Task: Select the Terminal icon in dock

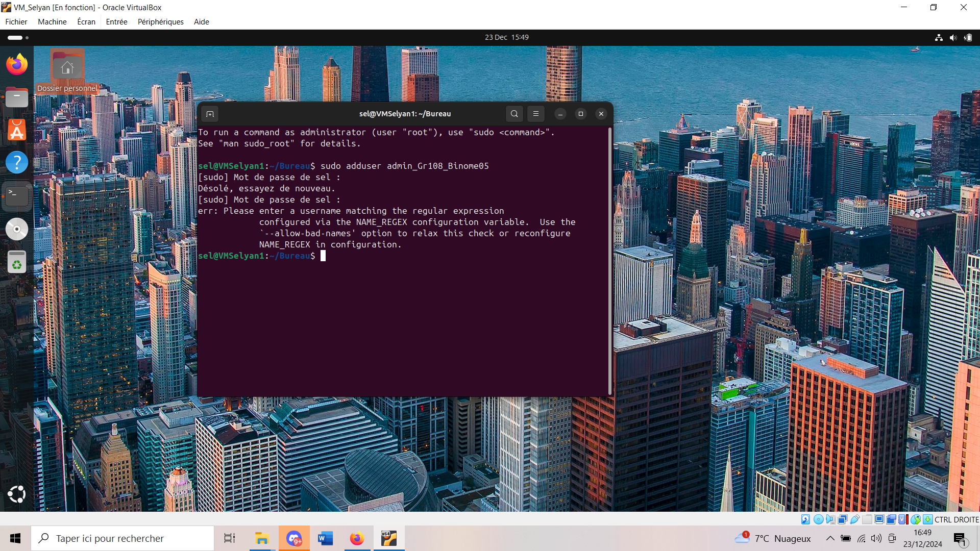Action: click(17, 196)
